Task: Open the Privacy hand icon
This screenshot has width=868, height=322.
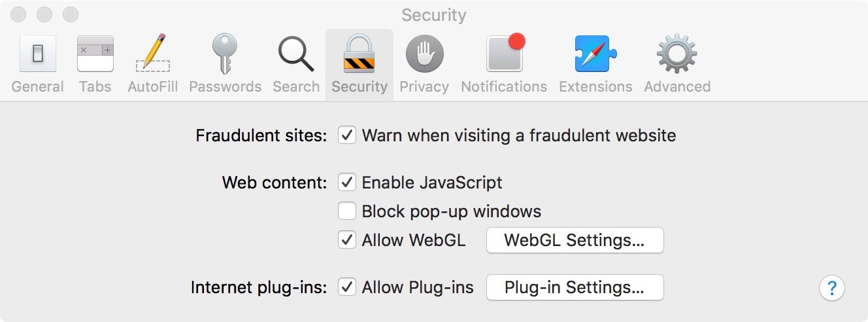Action: coord(424,54)
